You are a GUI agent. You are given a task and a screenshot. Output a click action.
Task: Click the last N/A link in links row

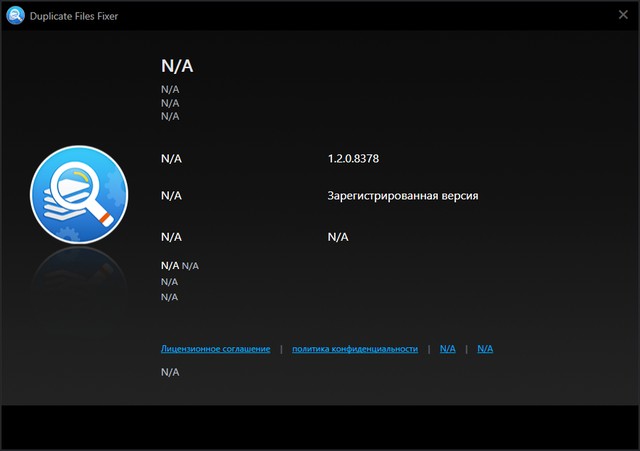(485, 349)
